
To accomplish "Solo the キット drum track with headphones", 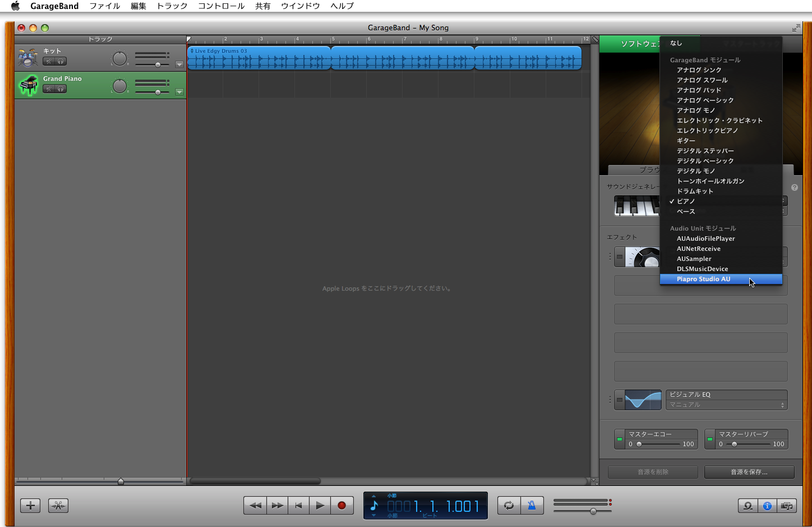I will (x=61, y=61).
